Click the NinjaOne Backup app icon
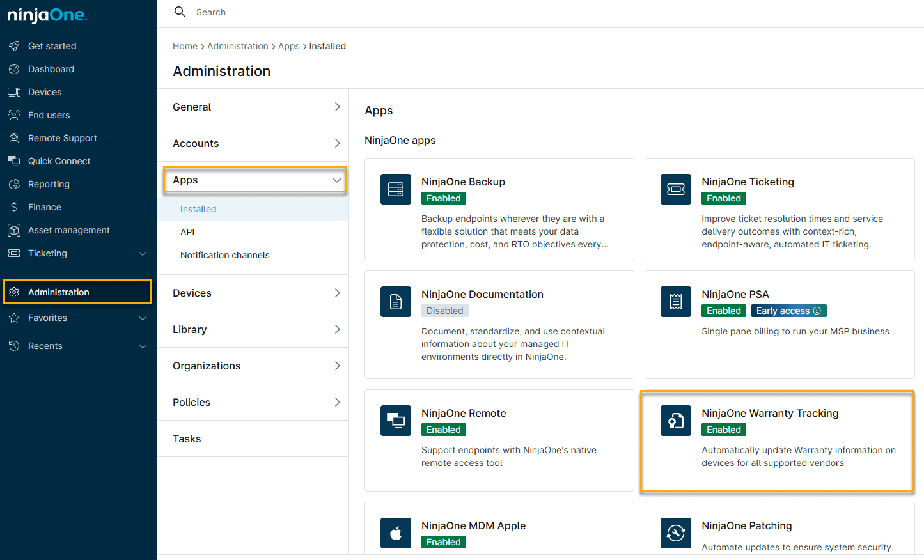Image resolution: width=924 pixels, height=560 pixels. [395, 189]
